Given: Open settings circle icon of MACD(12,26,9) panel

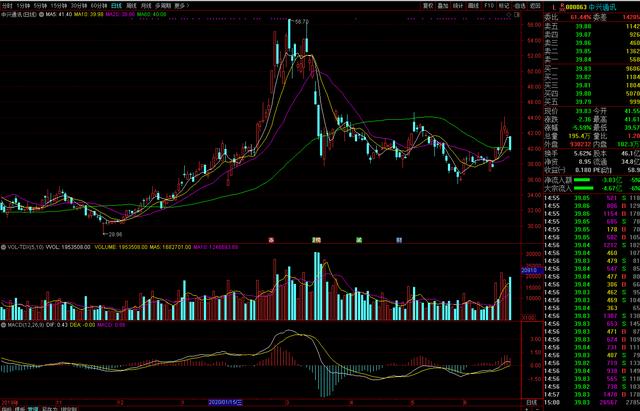Looking at the screenshot, I should click(x=3, y=325).
